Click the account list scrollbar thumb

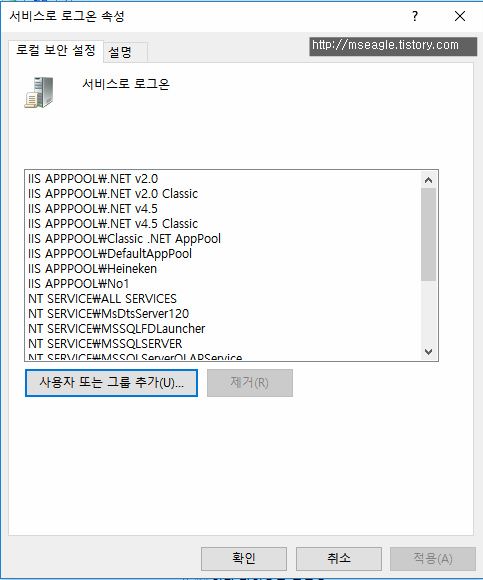[x=428, y=235]
